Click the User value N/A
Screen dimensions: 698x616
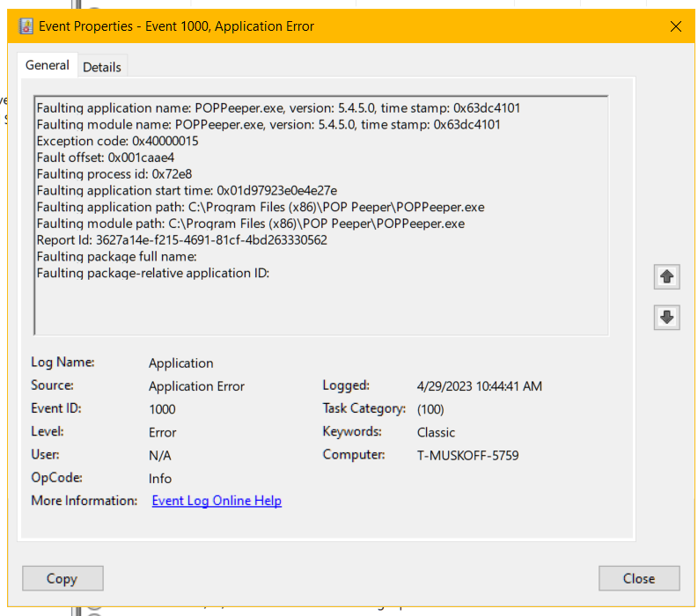pyautogui.click(x=160, y=455)
